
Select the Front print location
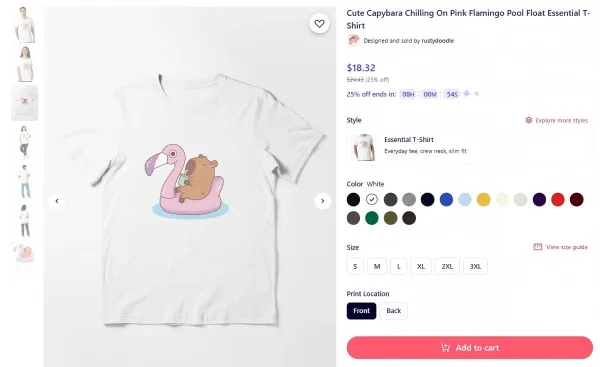click(361, 311)
